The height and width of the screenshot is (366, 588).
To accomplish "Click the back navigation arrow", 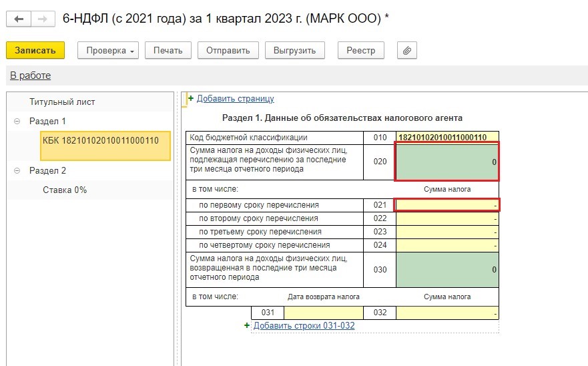I will (x=19, y=19).
